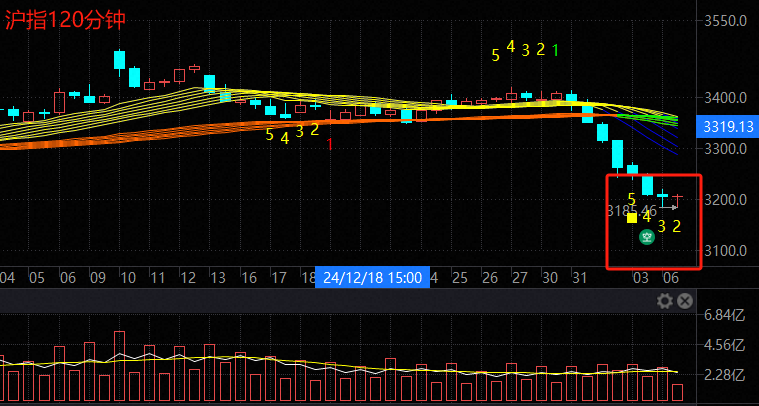Viewport: 759px width, 406px height.
Task: Select the 3300.0 price axis label
Action: pos(726,149)
